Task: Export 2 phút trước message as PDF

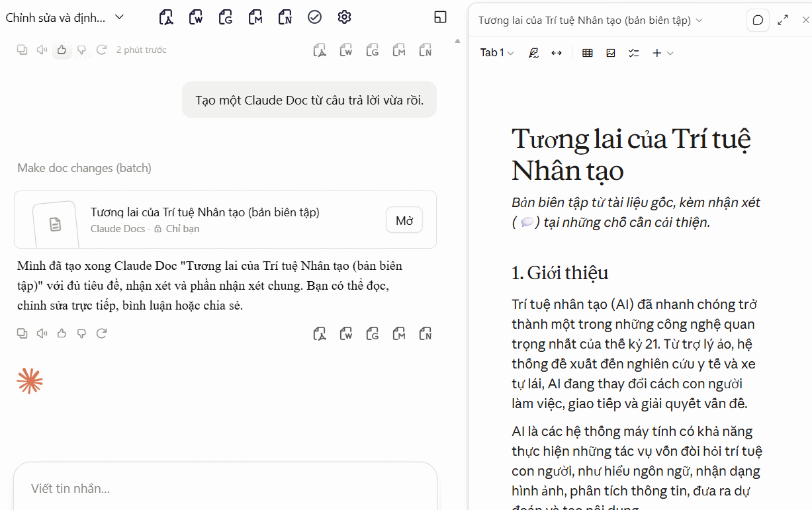Action: pyautogui.click(x=320, y=50)
